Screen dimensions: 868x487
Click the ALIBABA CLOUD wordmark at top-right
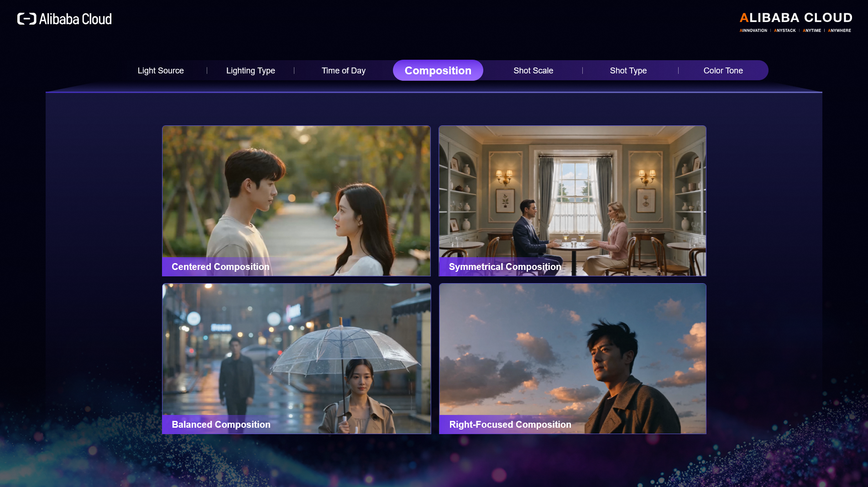point(796,18)
